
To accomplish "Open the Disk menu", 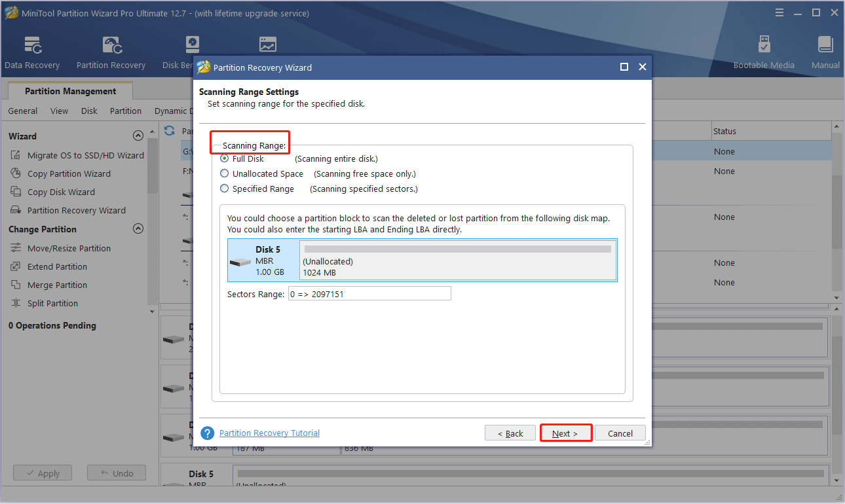I will pos(89,111).
